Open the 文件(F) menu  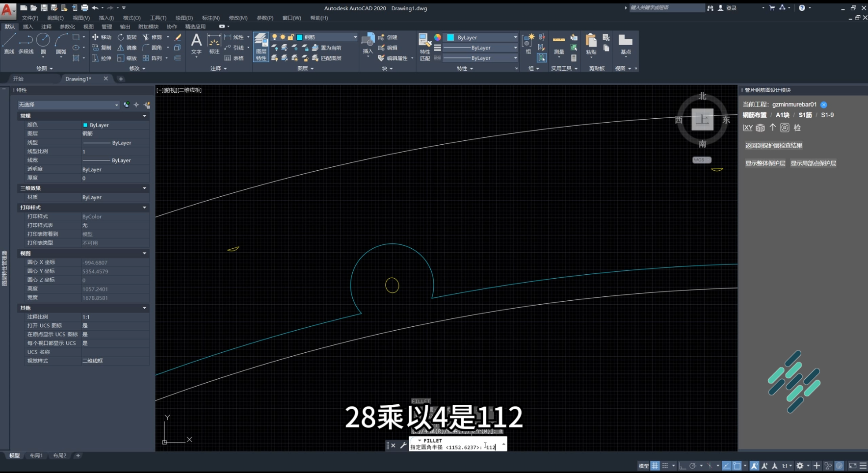[30, 18]
